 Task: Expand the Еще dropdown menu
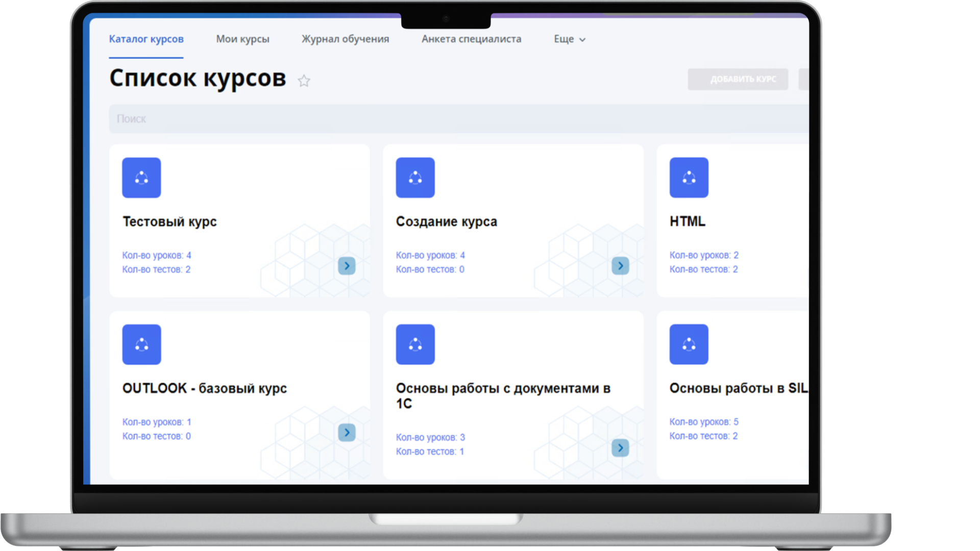[x=569, y=39]
